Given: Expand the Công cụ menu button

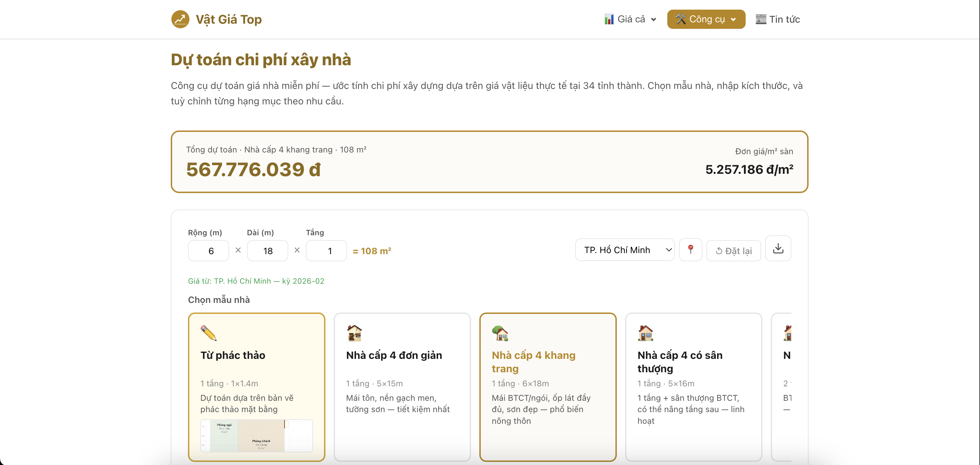Looking at the screenshot, I should [706, 19].
